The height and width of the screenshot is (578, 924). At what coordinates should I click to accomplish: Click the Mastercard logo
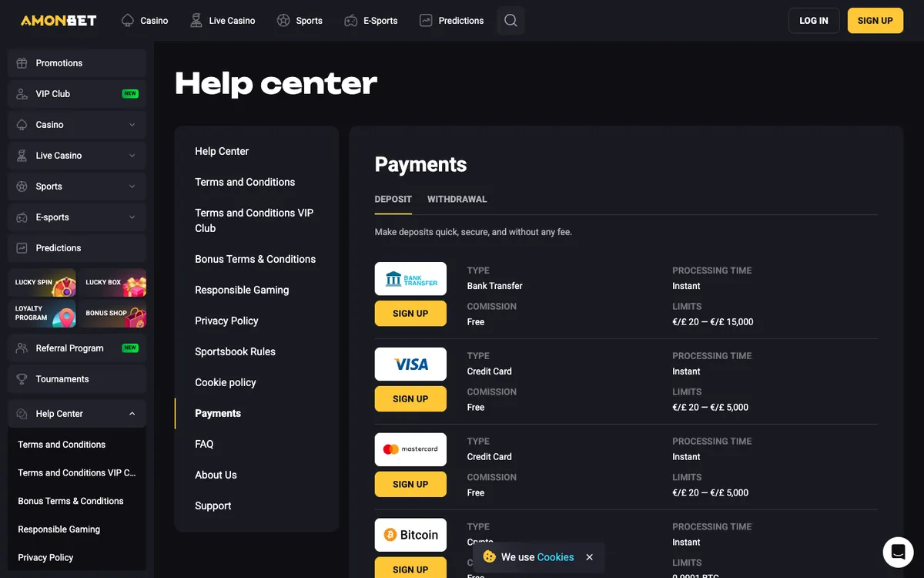coord(410,449)
